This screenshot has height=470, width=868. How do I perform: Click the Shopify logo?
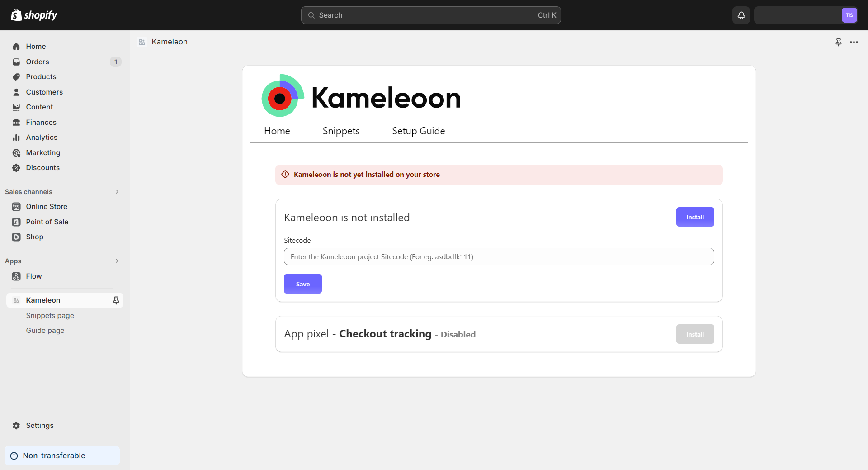click(x=34, y=15)
